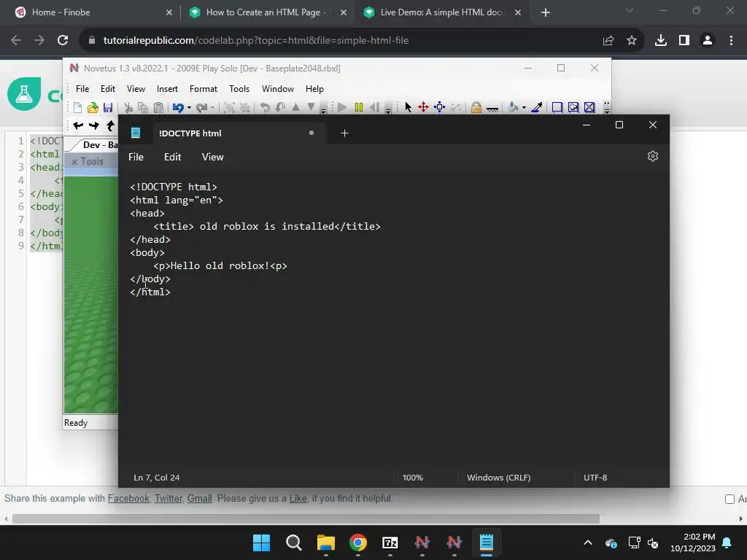Open Novetus Edit menu

click(108, 88)
